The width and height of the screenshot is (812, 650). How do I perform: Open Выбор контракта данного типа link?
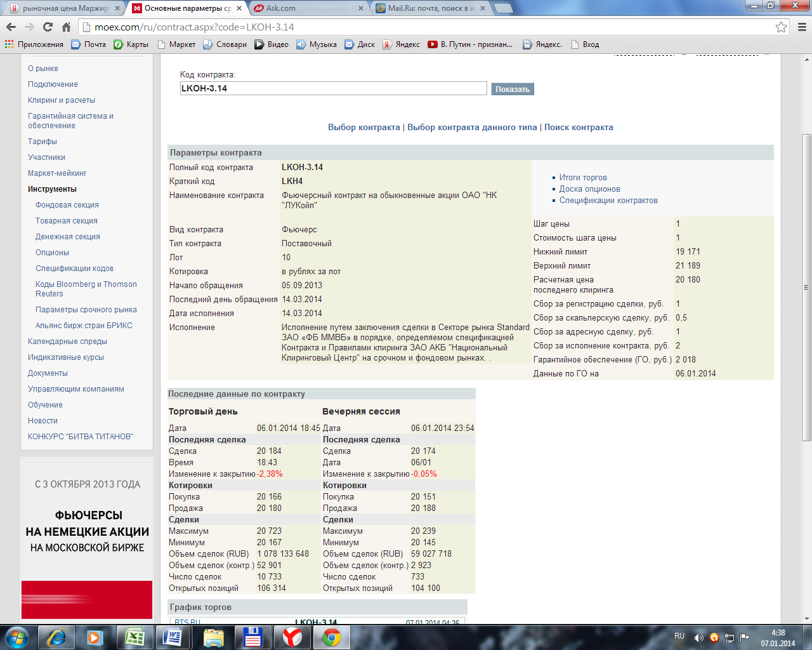tap(472, 127)
